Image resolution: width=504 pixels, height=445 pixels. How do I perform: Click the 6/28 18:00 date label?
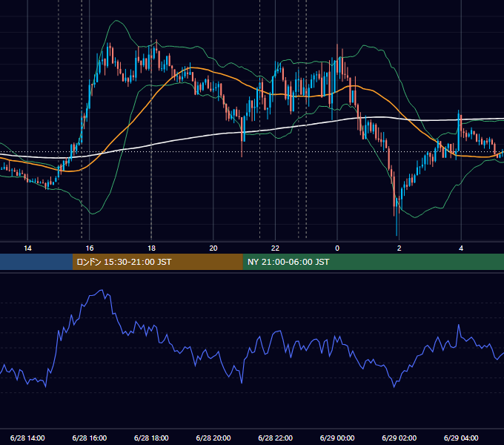[151, 438]
